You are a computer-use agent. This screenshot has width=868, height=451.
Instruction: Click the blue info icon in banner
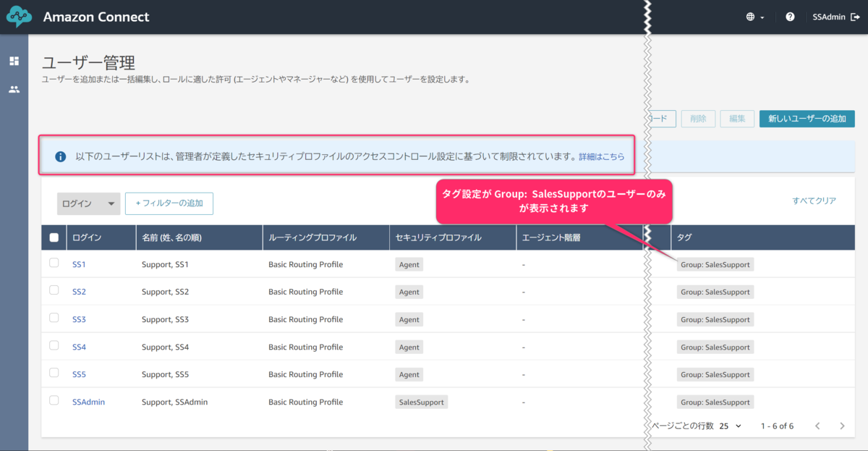click(x=61, y=156)
